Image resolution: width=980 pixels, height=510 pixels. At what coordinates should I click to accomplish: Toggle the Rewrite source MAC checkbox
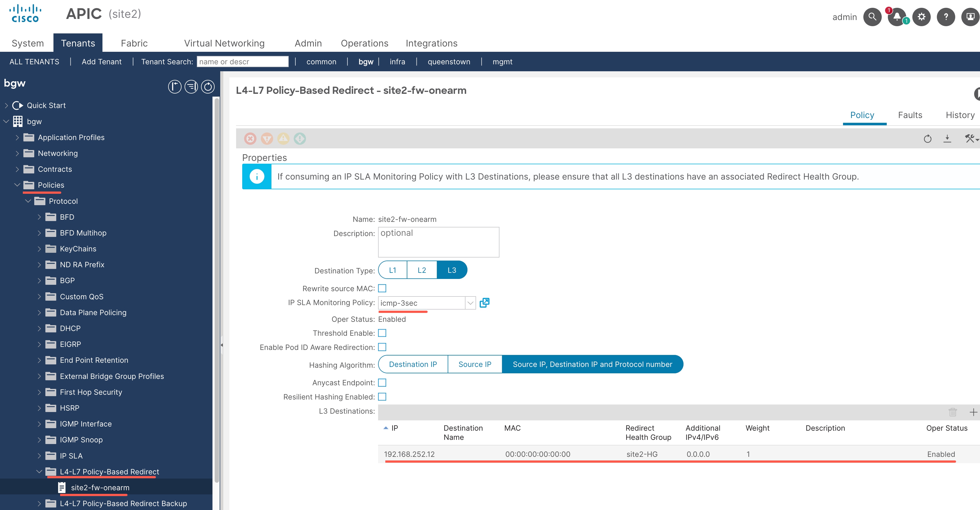tap(382, 288)
